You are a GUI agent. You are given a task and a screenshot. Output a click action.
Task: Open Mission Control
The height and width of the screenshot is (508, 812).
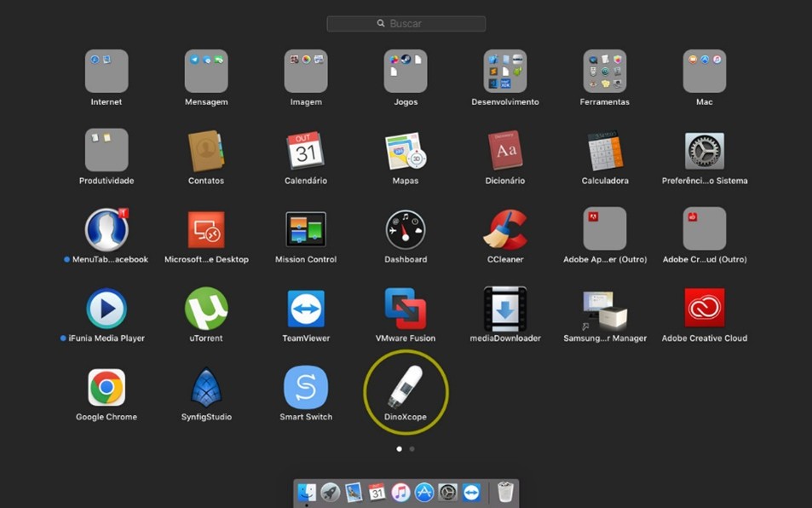pos(306,229)
